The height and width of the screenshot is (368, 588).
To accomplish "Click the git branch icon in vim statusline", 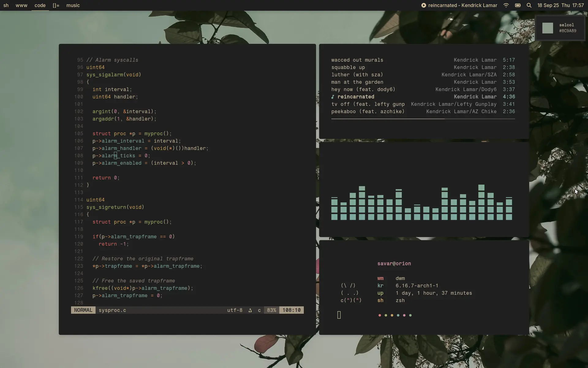I will tap(251, 310).
